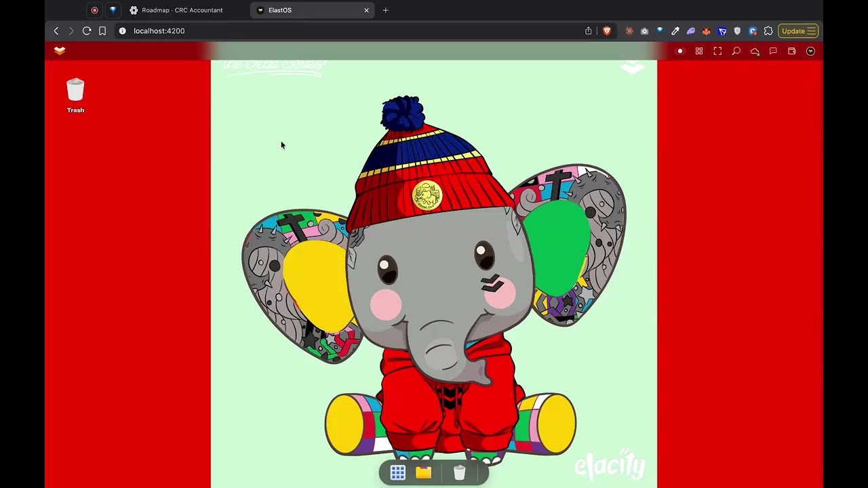Open the cloud status icon in the red top bar
868x488 pixels.
(755, 52)
